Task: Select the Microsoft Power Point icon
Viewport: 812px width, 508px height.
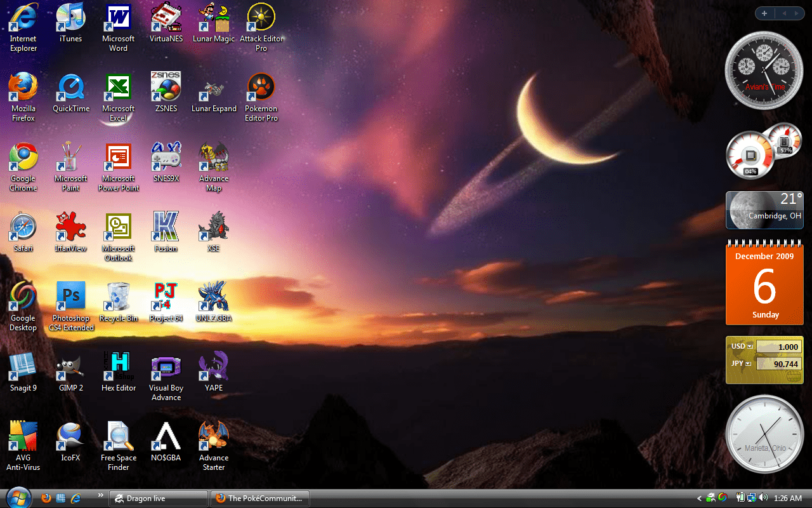Action: [x=119, y=167]
